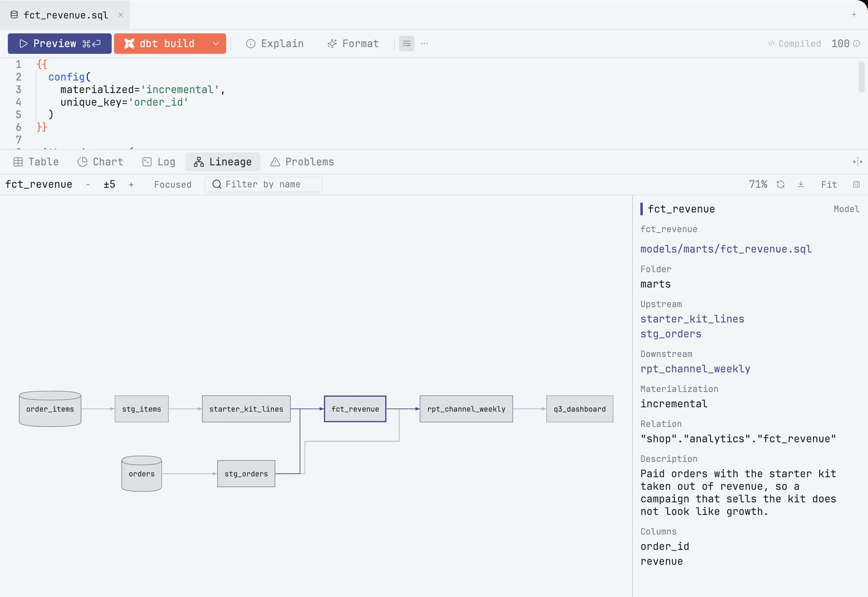Expand the dbt build dropdown arrow
The height and width of the screenshot is (597, 868).
216,43
